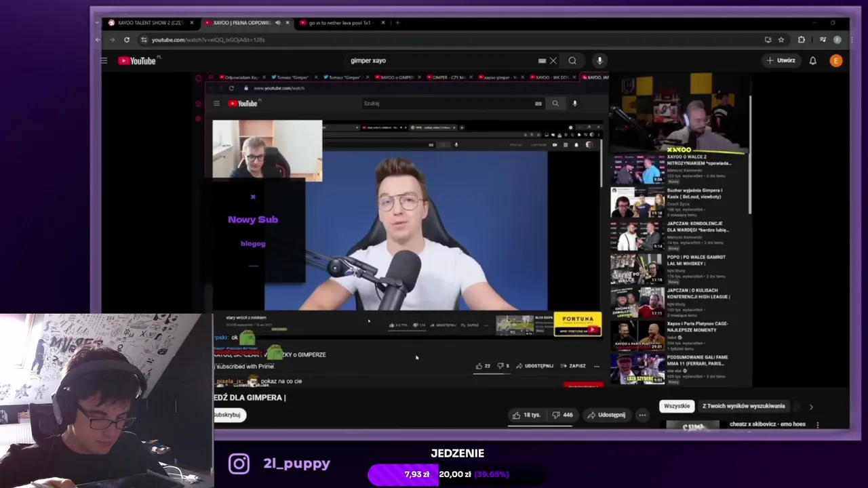Run search with the magnifying glass button
This screenshot has height=488, width=868.
(572, 60)
